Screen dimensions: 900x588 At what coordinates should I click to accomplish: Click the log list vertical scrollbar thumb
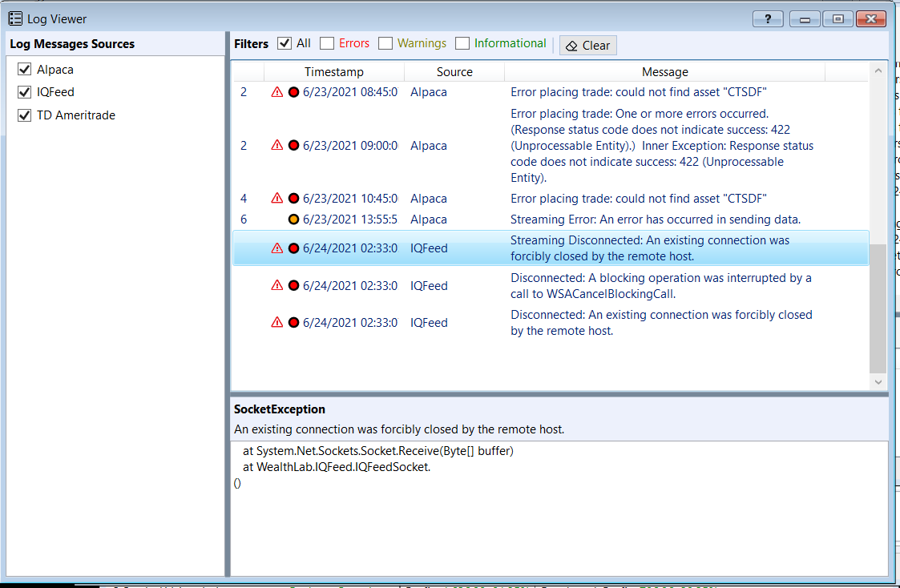click(x=878, y=308)
